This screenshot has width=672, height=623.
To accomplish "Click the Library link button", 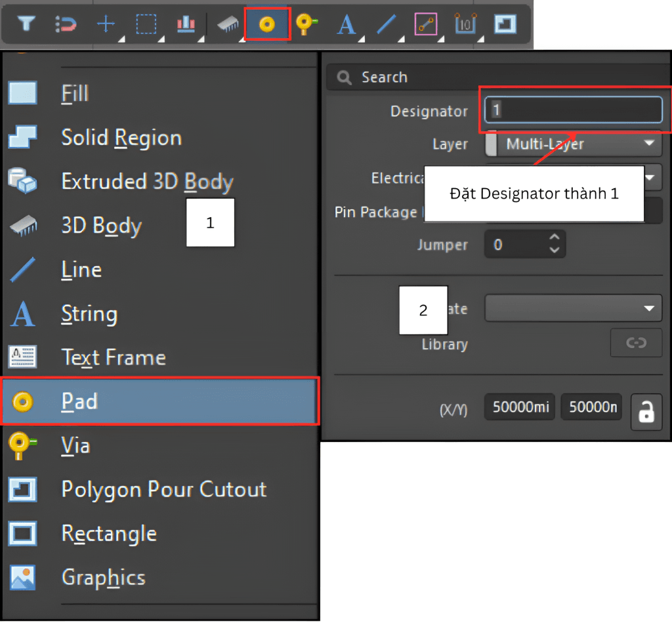I will pyautogui.click(x=636, y=343).
